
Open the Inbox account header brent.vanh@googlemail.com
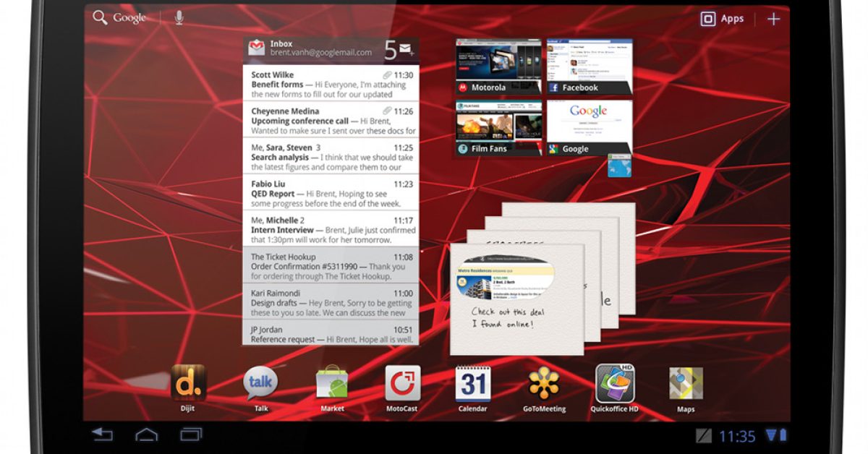pos(320,48)
